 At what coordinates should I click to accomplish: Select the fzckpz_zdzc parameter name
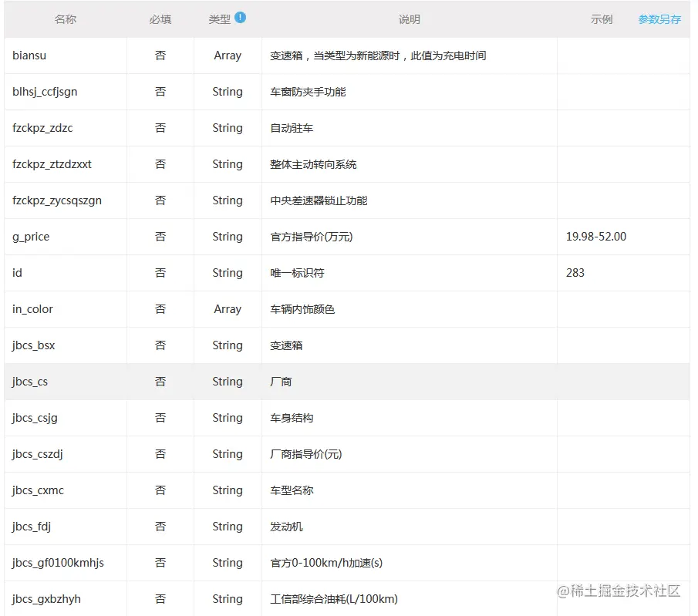pyautogui.click(x=42, y=128)
